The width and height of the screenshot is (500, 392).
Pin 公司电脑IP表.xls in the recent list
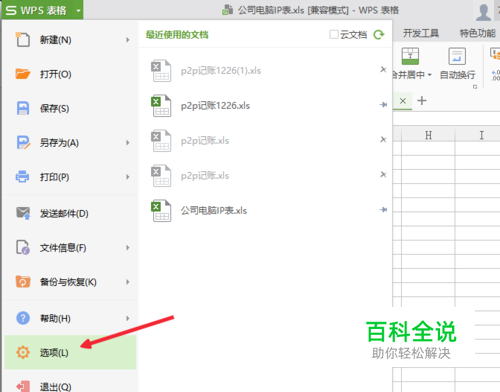click(383, 210)
